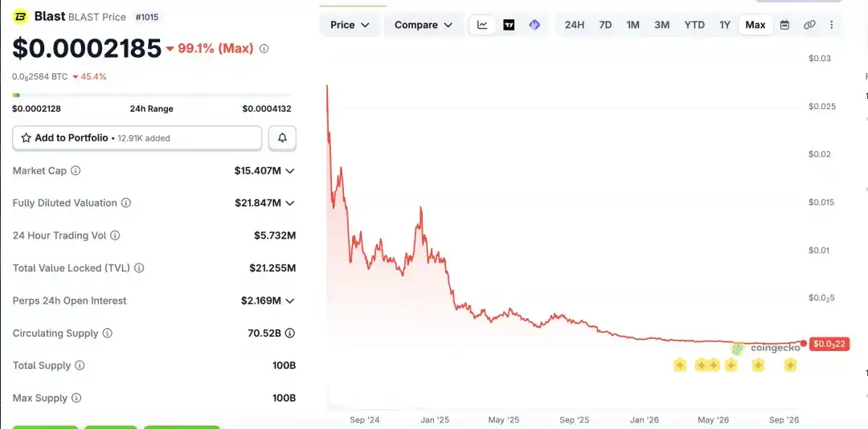Select the 24H time range
Image resolution: width=868 pixels, height=429 pixels.
[575, 25]
